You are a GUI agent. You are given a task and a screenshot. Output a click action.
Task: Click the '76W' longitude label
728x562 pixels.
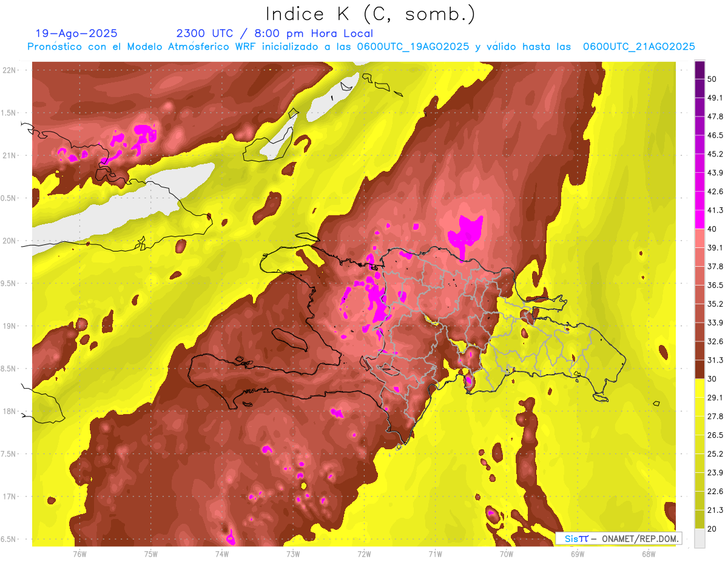pyautogui.click(x=79, y=554)
